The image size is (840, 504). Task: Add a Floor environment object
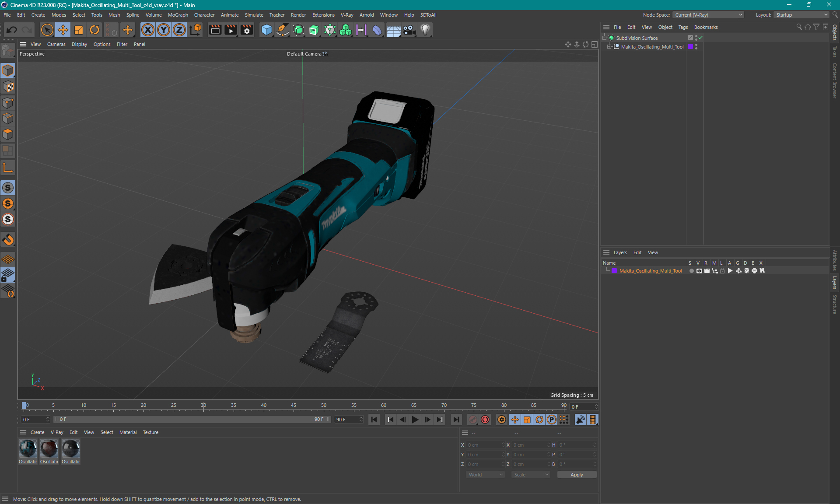click(393, 30)
